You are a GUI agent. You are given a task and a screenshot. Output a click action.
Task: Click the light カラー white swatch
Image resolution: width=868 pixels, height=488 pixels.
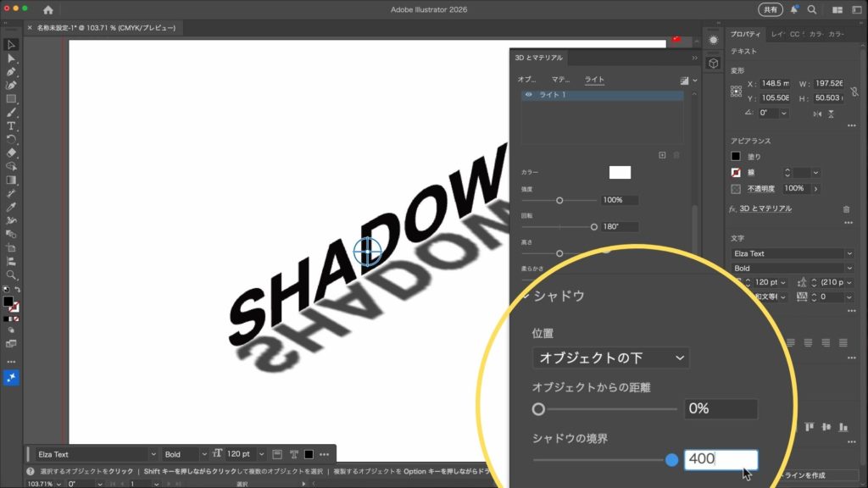pyautogui.click(x=620, y=172)
